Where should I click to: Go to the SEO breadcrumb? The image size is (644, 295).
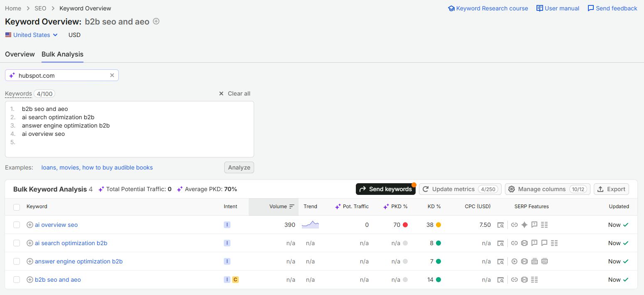pyautogui.click(x=40, y=8)
